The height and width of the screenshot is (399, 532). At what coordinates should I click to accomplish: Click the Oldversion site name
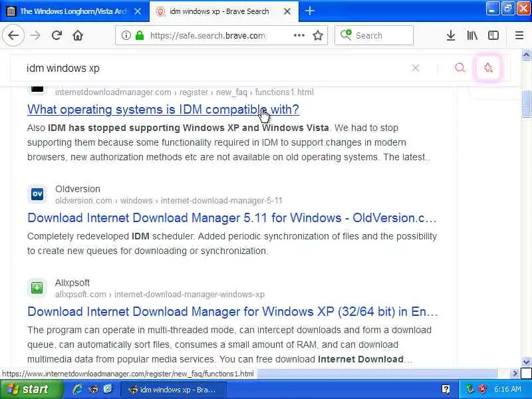tap(78, 189)
